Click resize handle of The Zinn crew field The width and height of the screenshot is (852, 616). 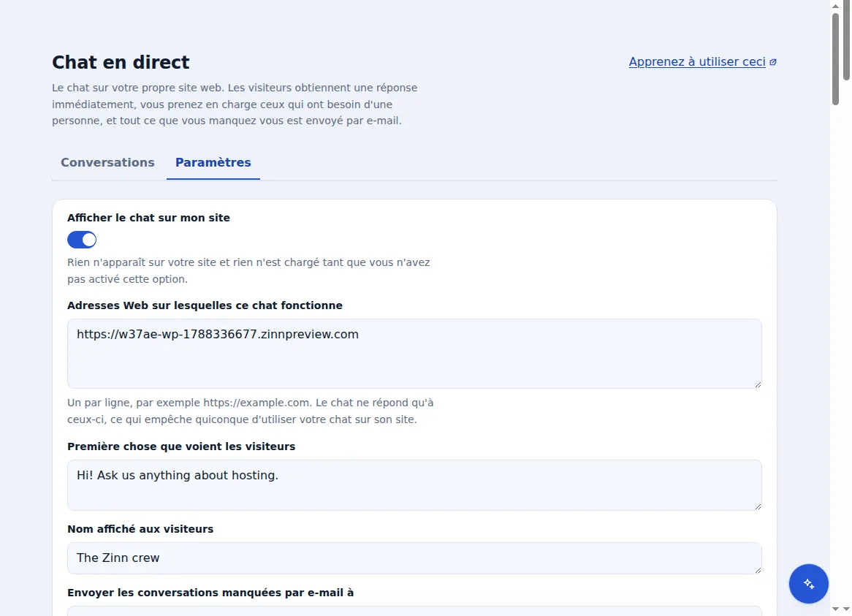click(x=758, y=569)
